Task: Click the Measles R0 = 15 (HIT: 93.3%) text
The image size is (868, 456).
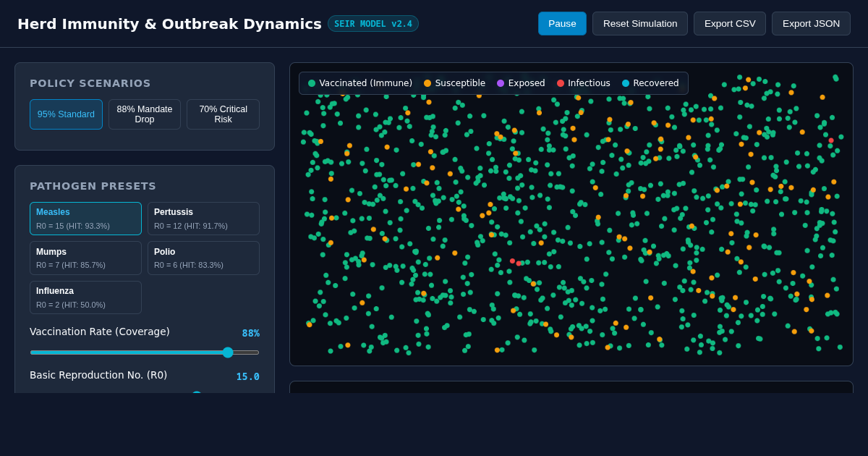Action: [73, 226]
